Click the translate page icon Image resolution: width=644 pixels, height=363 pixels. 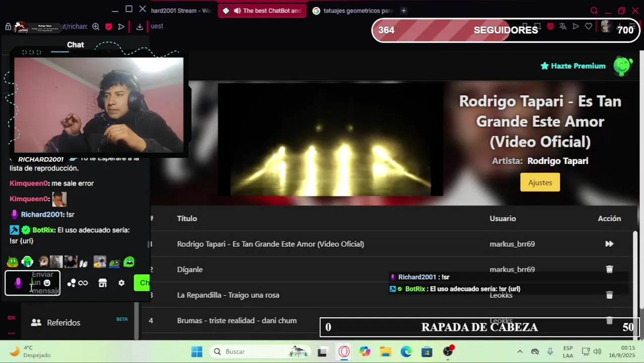(x=562, y=26)
